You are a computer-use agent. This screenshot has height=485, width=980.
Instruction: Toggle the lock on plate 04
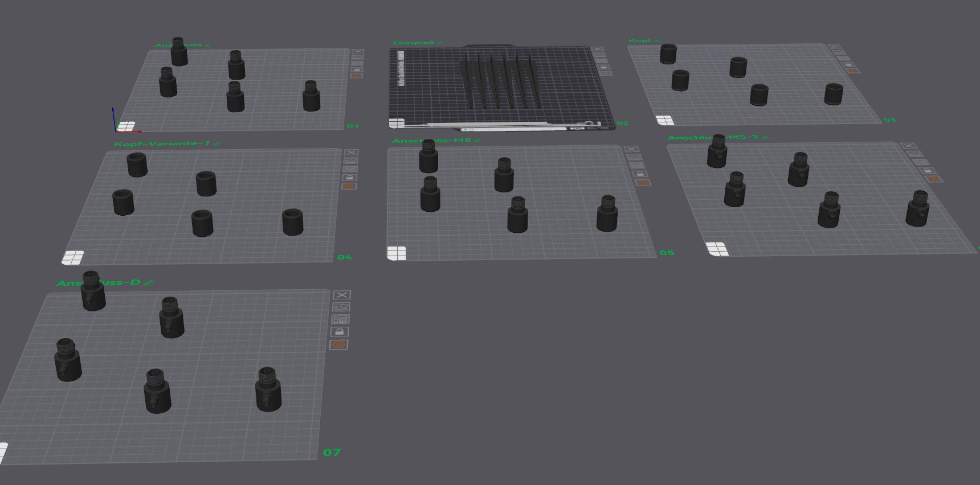tap(349, 178)
